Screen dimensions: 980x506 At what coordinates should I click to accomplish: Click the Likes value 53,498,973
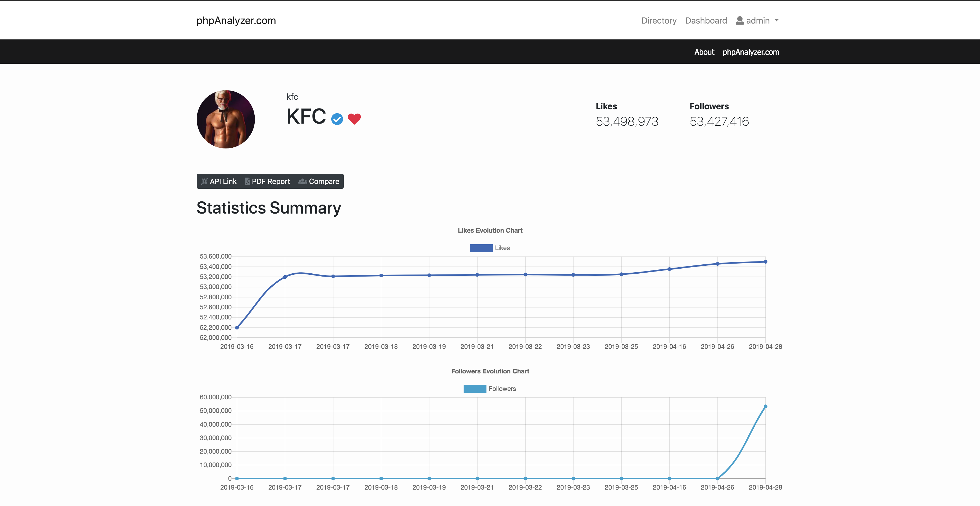[x=627, y=121]
